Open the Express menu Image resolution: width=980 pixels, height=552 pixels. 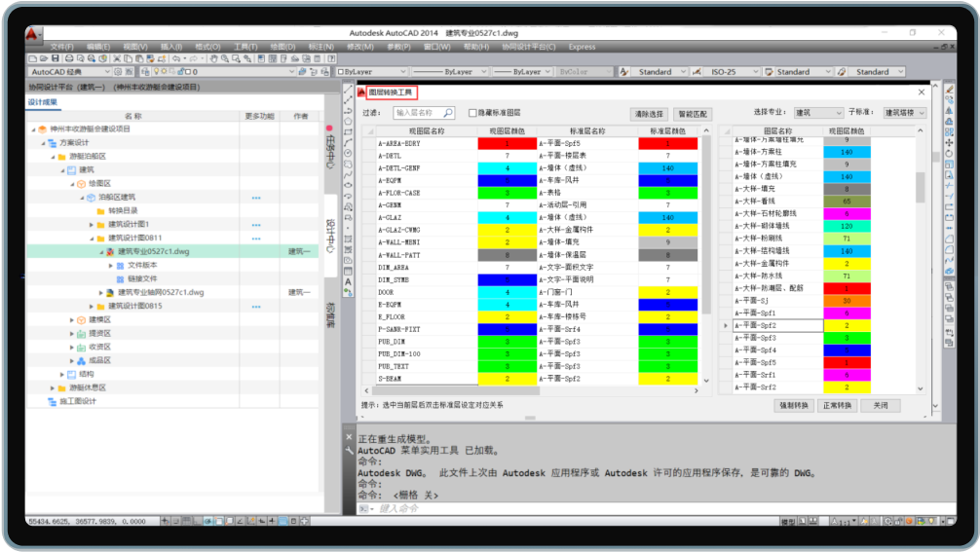(582, 47)
